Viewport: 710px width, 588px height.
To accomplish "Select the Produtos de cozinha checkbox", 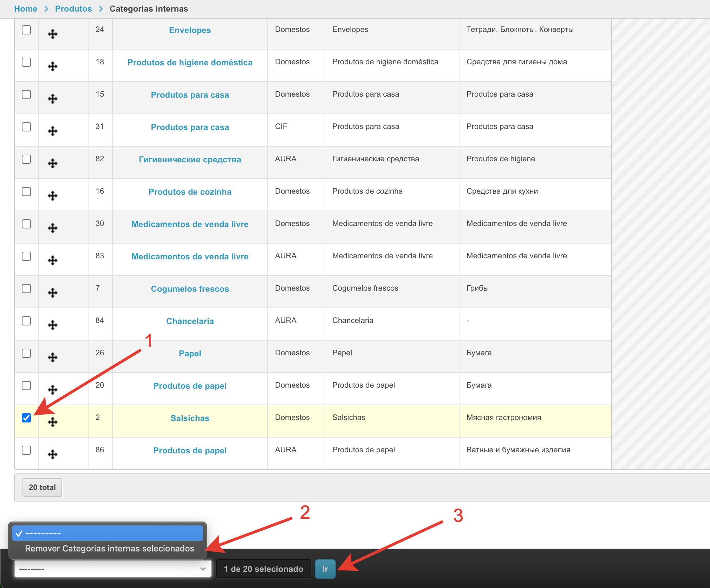I will [x=26, y=192].
